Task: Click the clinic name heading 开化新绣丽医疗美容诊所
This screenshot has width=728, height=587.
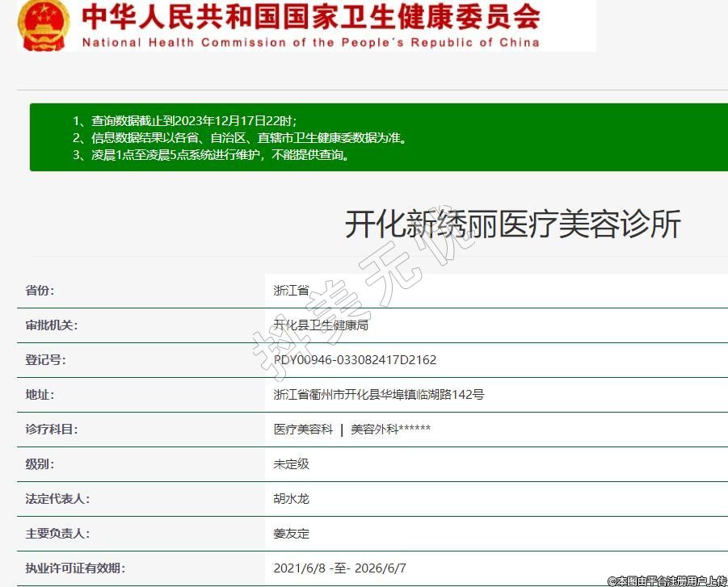Action: click(512, 224)
